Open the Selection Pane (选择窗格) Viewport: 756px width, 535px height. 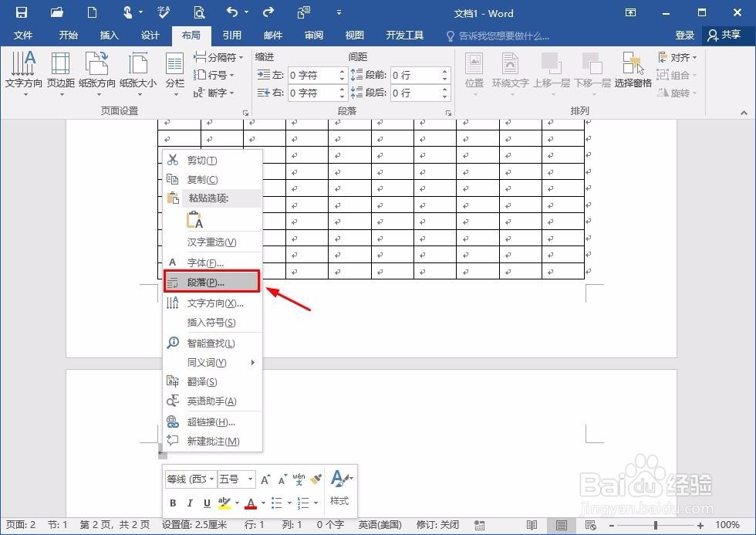pyautogui.click(x=633, y=73)
